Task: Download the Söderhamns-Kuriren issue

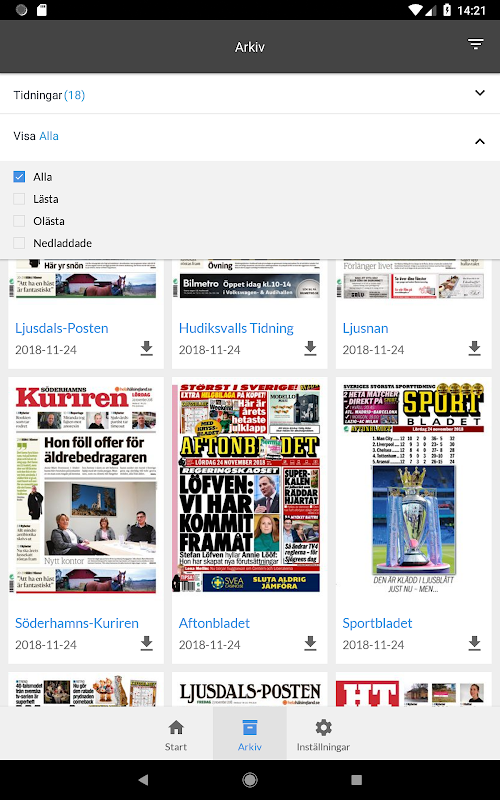Action: click(146, 643)
